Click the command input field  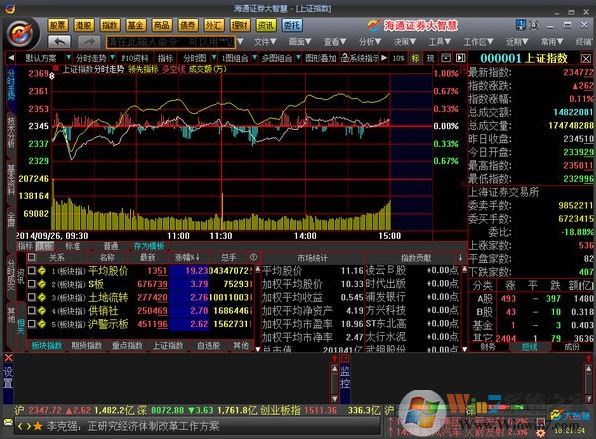(x=171, y=42)
